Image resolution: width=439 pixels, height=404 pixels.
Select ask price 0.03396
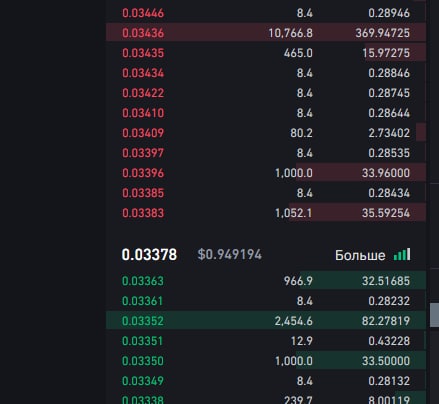pyautogui.click(x=143, y=173)
